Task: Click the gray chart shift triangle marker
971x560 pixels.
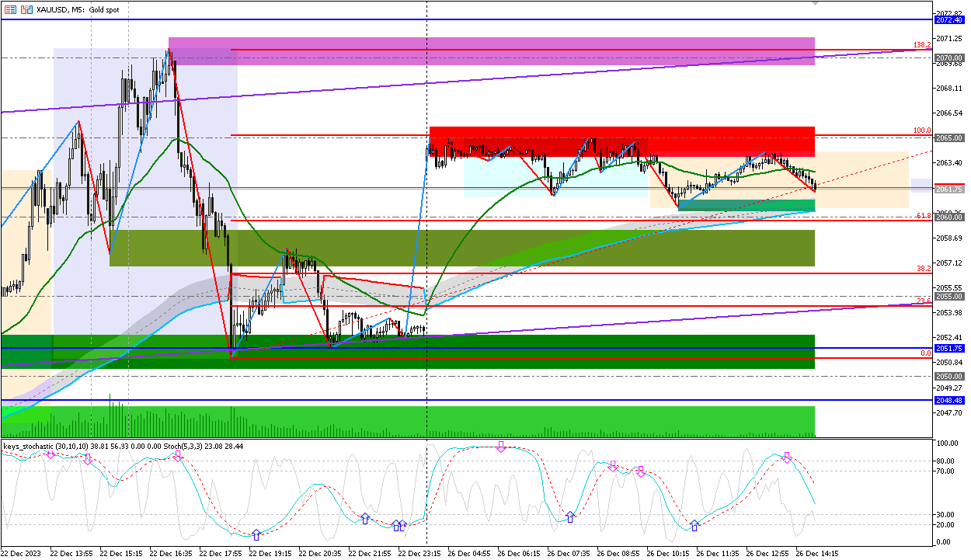Action: pos(815,4)
